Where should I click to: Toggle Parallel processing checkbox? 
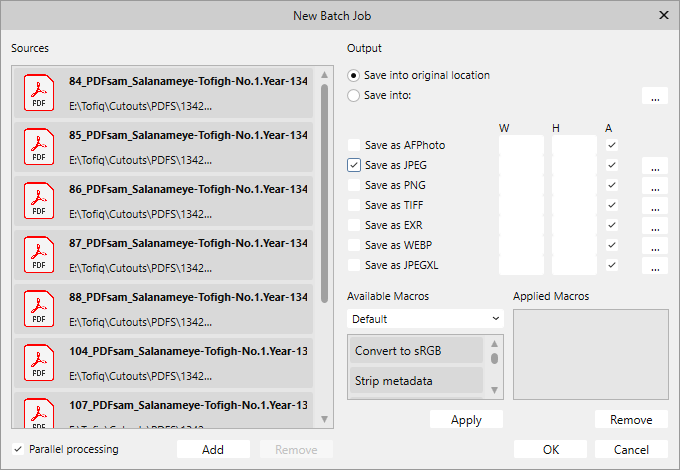19,449
